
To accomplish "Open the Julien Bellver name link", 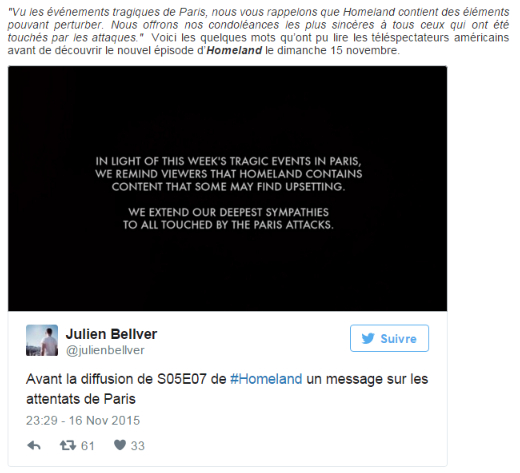I will click(x=111, y=334).
